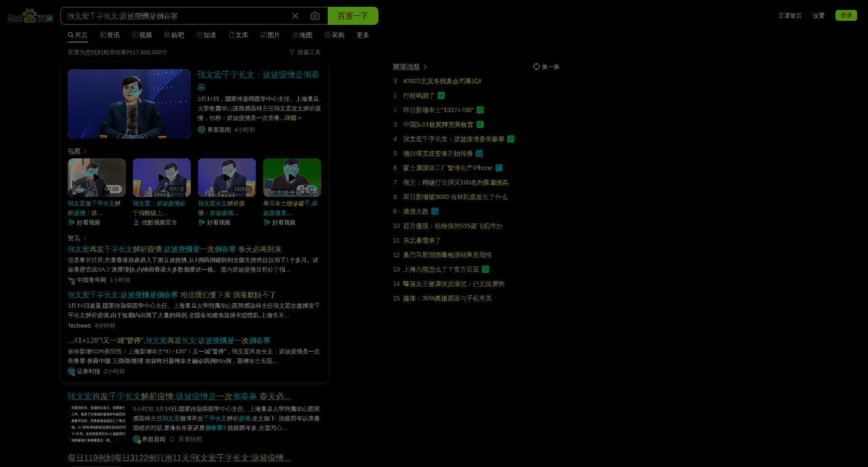Open hot topic 德尔塔克戎变体开始传播
Screen dimensions: 868x467
pos(438,153)
